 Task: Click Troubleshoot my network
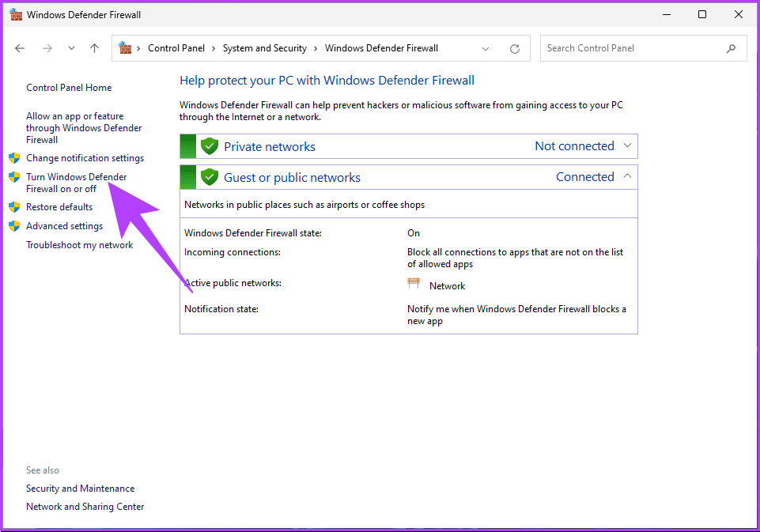(x=79, y=244)
